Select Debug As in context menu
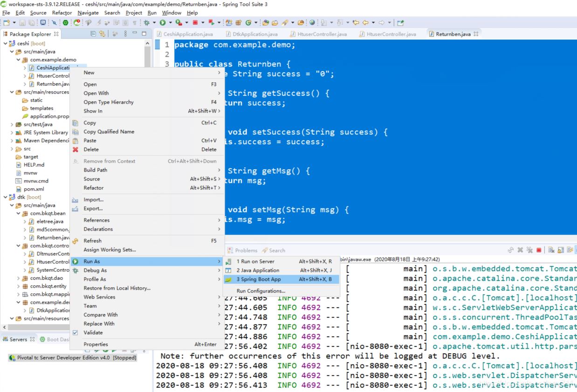This screenshot has height=392, width=577. click(95, 270)
